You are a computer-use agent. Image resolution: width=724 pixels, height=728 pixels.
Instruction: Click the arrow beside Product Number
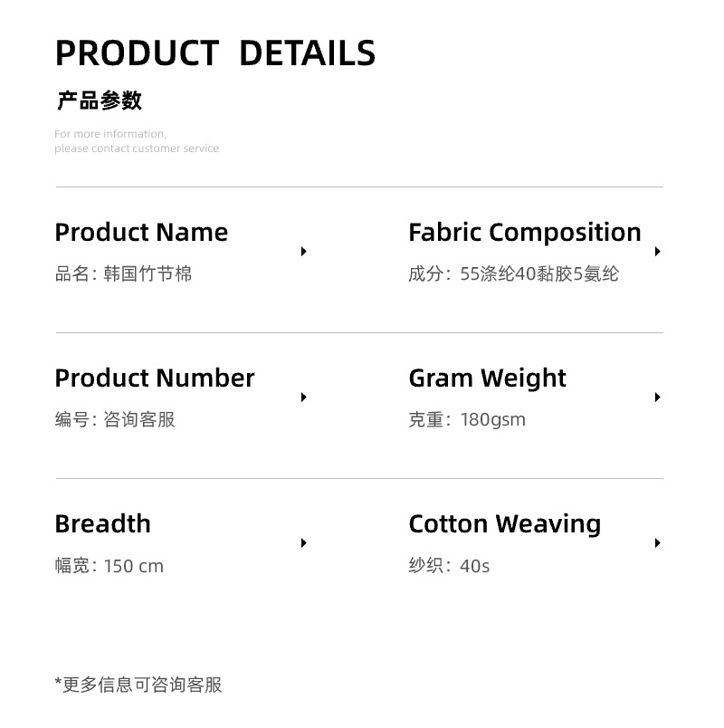304,398
